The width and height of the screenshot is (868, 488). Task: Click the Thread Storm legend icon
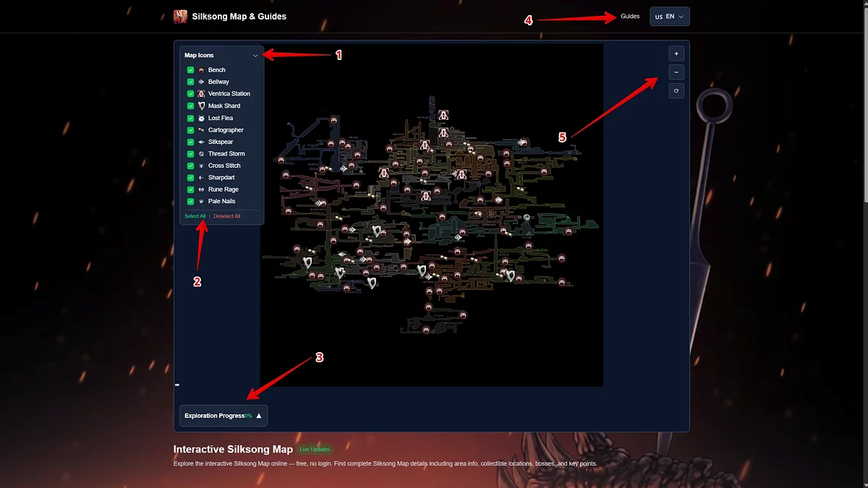(201, 154)
